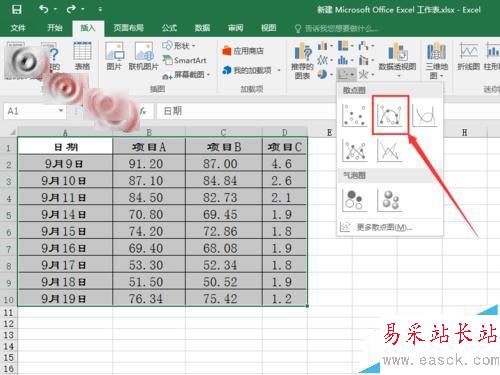This screenshot has height=375, width=500.
Task: Click the Tell Me search box with lightbulb
Action: 337,28
